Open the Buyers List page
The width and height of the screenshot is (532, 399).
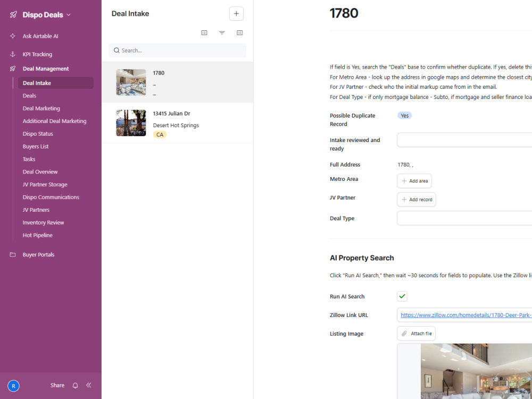36,147
